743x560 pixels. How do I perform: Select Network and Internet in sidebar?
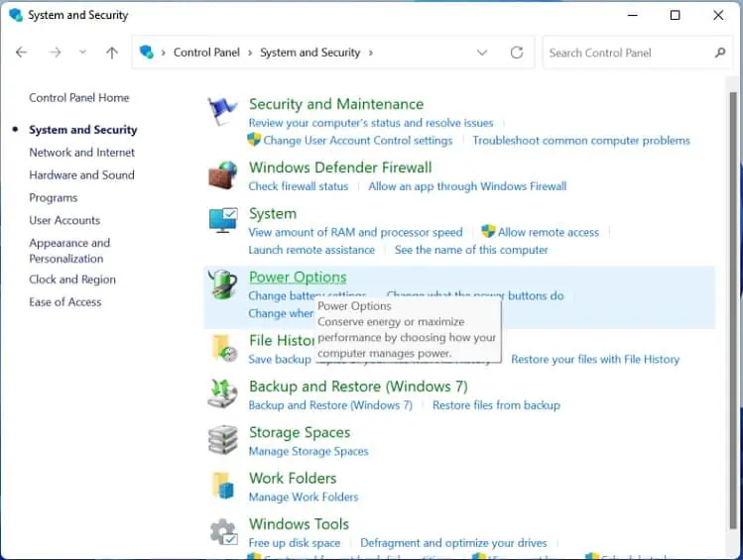[x=82, y=153]
